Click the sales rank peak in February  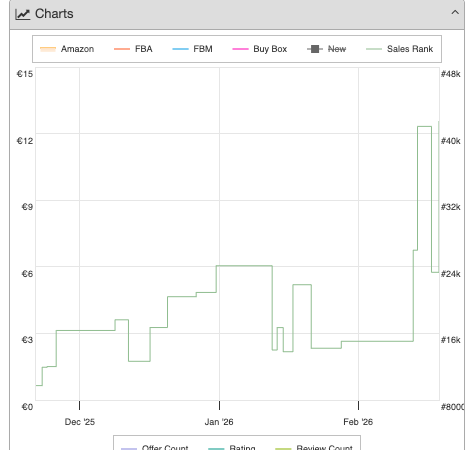(424, 127)
